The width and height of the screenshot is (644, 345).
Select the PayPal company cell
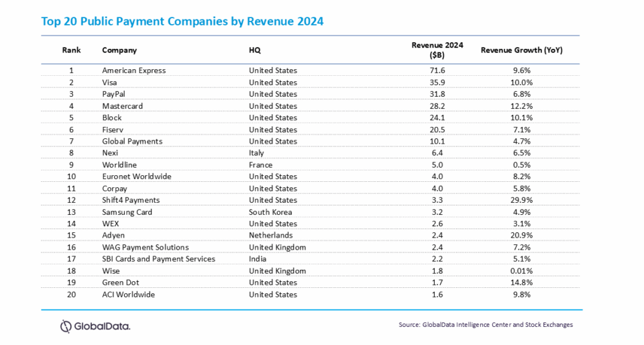click(x=114, y=94)
